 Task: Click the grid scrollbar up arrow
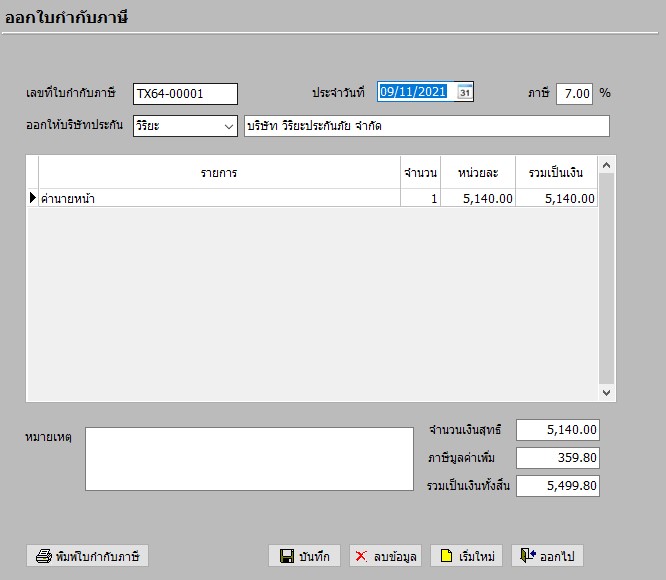(607, 164)
